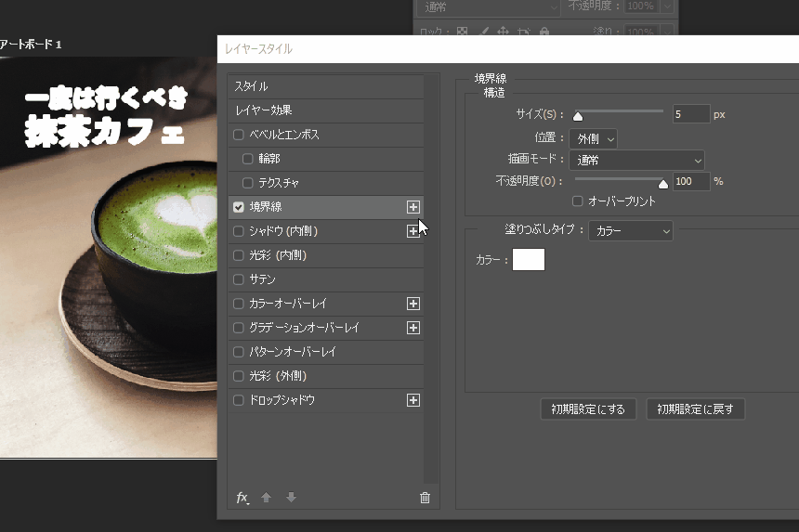Click the white カラー swatch
The width and height of the screenshot is (799, 532).
[529, 260]
